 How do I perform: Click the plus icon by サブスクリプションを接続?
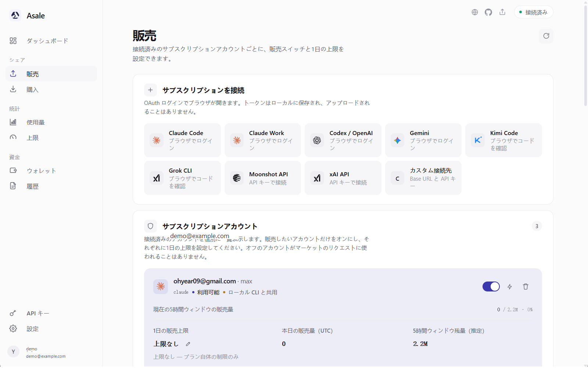coord(150,90)
